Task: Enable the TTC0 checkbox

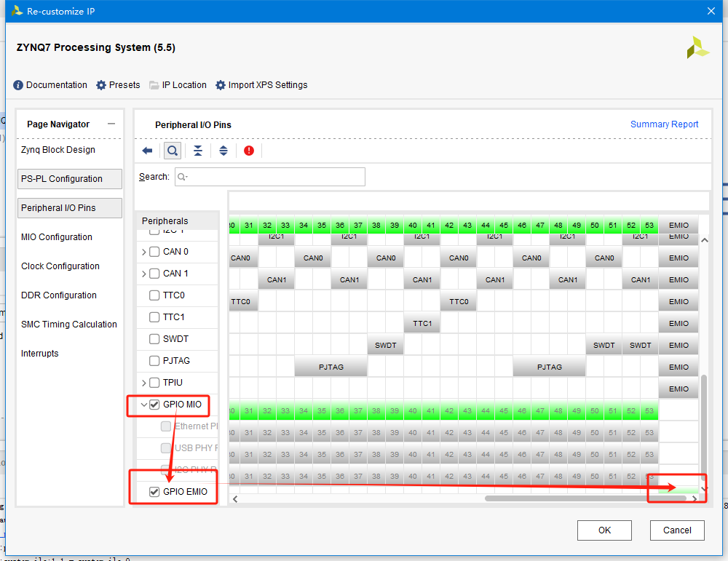Action: click(154, 295)
